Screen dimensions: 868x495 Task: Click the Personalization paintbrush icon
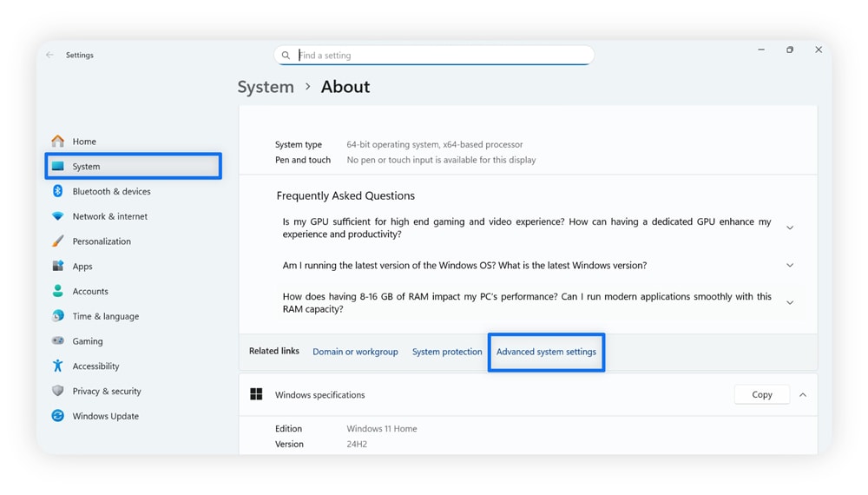[x=57, y=241]
